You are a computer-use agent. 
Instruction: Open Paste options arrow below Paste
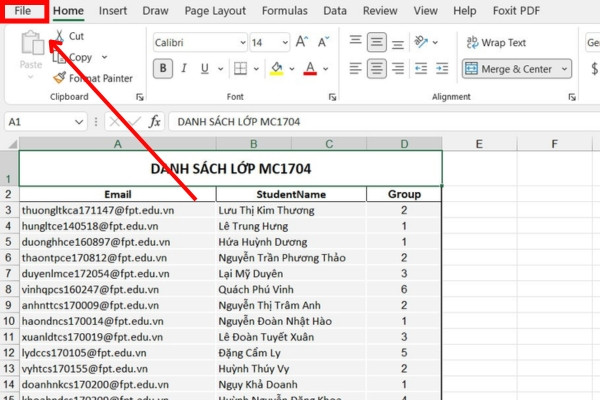31,77
